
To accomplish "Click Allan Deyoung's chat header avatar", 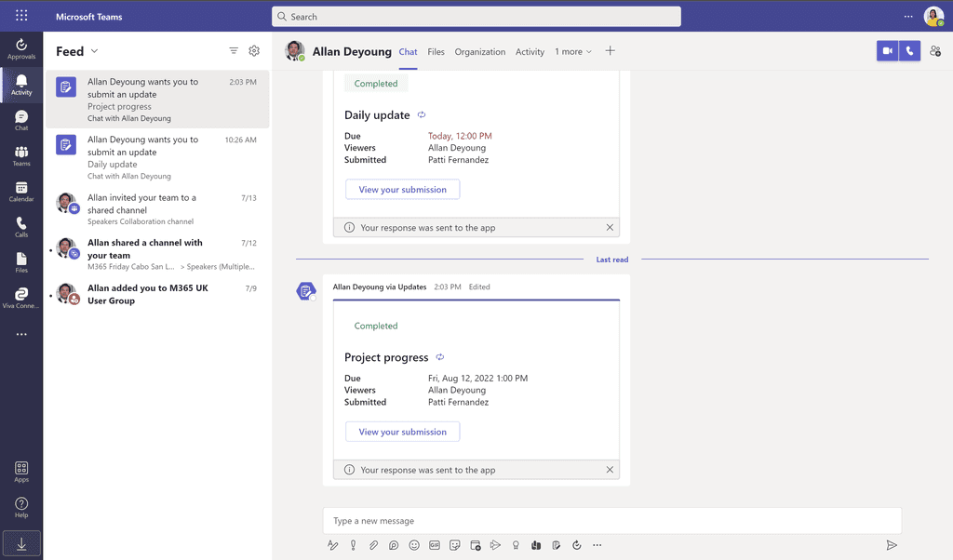I will (295, 51).
